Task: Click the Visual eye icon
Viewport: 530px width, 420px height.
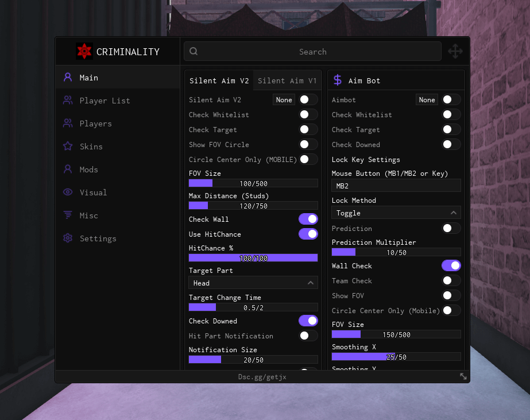Action: pos(68,192)
